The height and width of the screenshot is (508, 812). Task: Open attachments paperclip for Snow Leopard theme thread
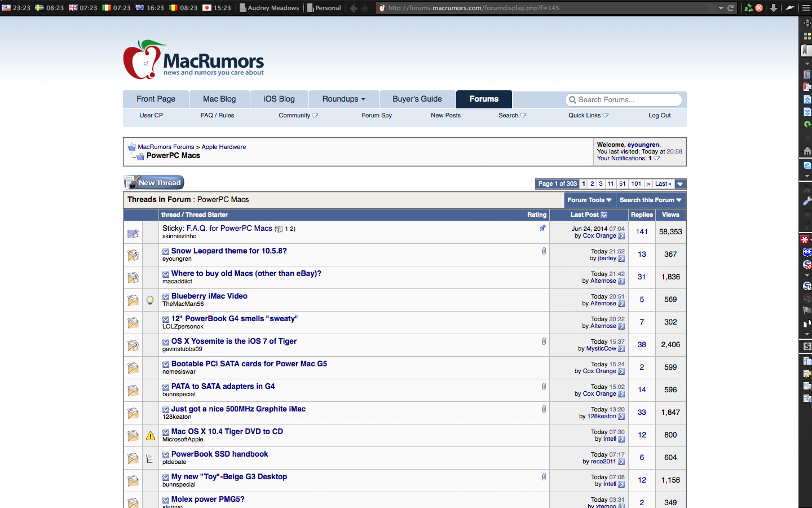click(x=544, y=251)
